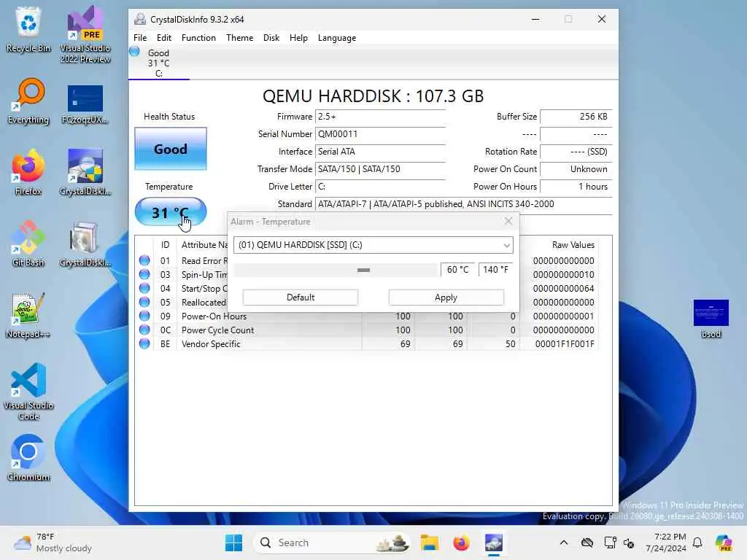Click the CrystalDiskInfo title bar icon
The image size is (747, 560).
(140, 19)
